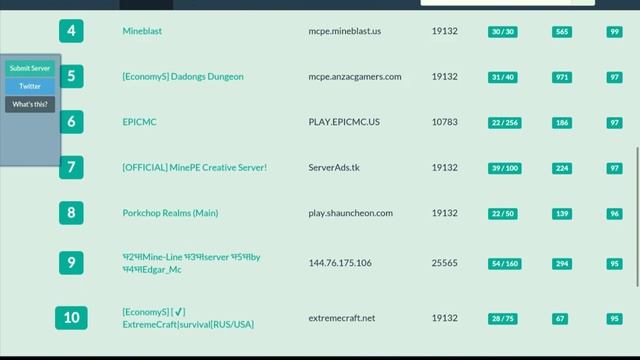The width and height of the screenshot is (640, 360).
Task: Select port 10783 in EPICMC row
Action: click(x=444, y=122)
